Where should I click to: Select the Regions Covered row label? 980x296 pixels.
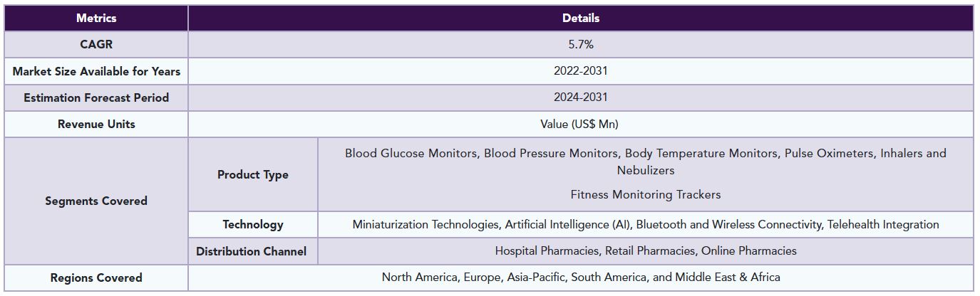point(96,277)
